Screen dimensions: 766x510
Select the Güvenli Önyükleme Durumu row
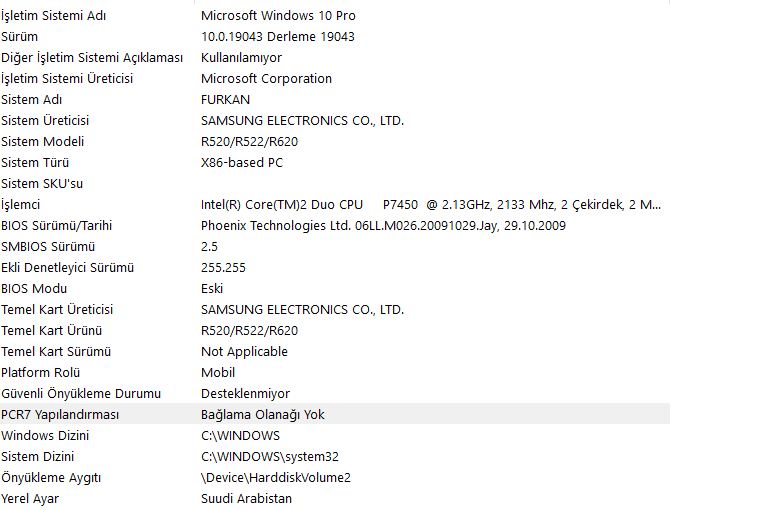pyautogui.click(x=335, y=394)
